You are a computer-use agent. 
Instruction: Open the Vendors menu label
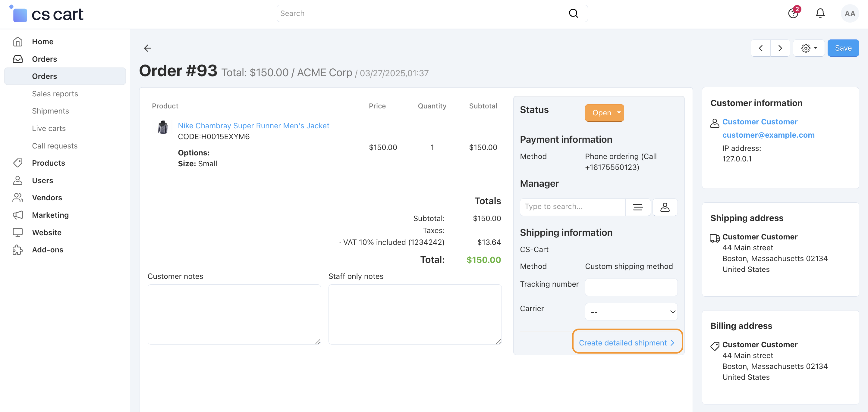(47, 198)
